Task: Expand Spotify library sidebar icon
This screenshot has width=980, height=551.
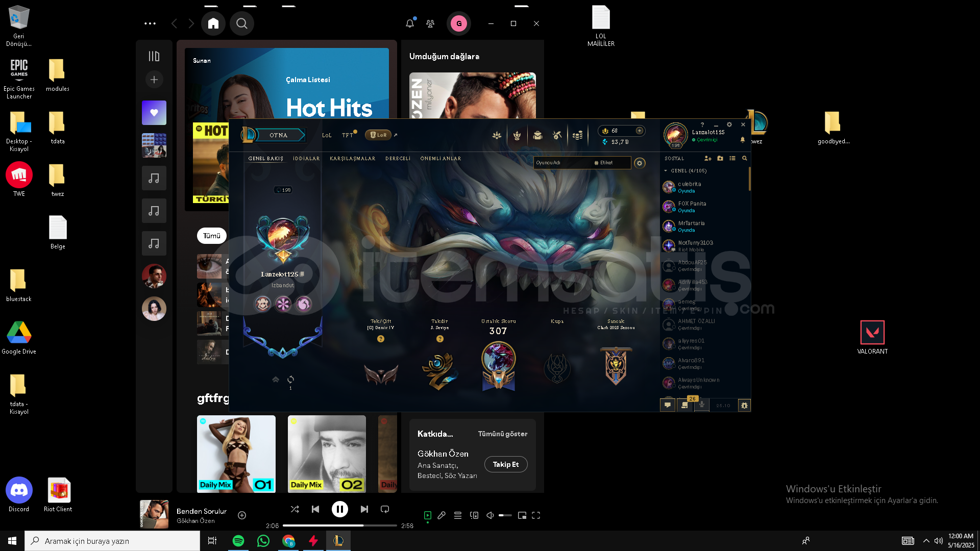Action: (154, 56)
